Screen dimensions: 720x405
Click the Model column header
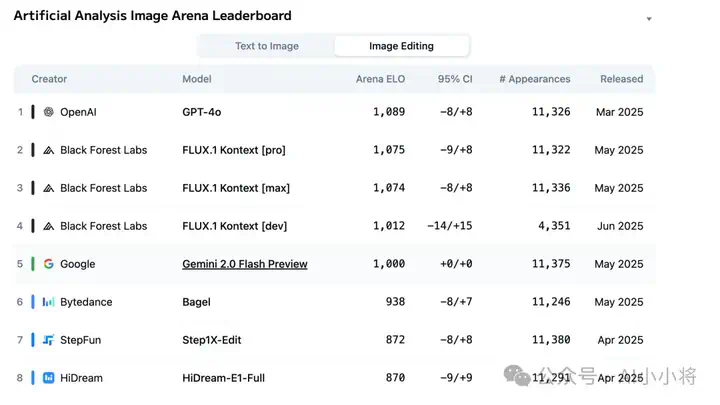click(197, 79)
